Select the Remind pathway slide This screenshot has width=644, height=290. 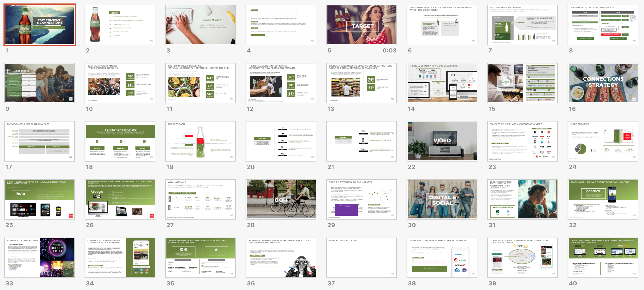[x=361, y=141]
